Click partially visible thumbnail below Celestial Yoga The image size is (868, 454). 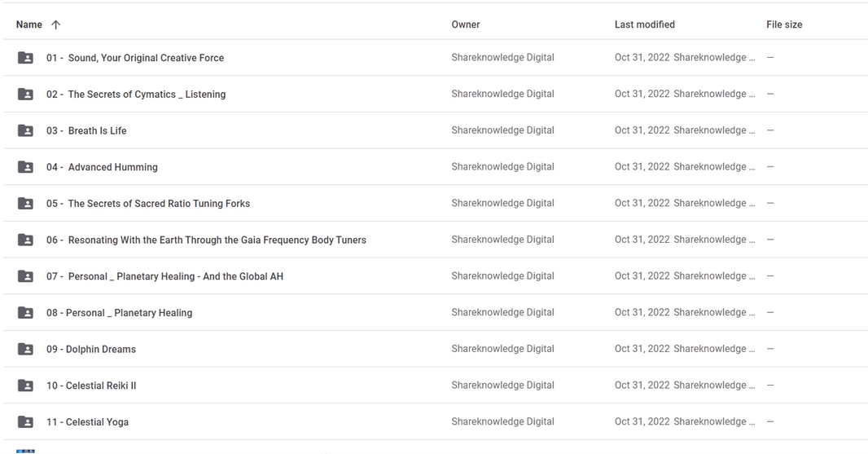point(25,452)
